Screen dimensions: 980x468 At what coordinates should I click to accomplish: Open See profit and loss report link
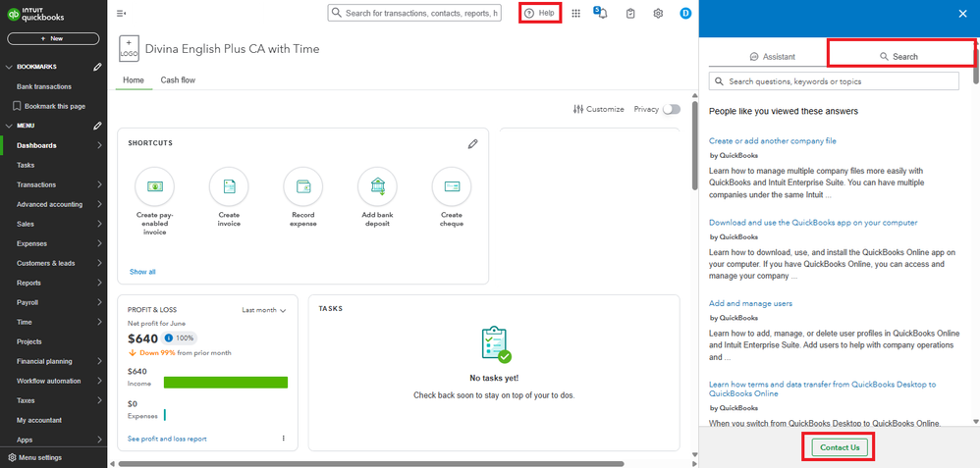point(167,439)
